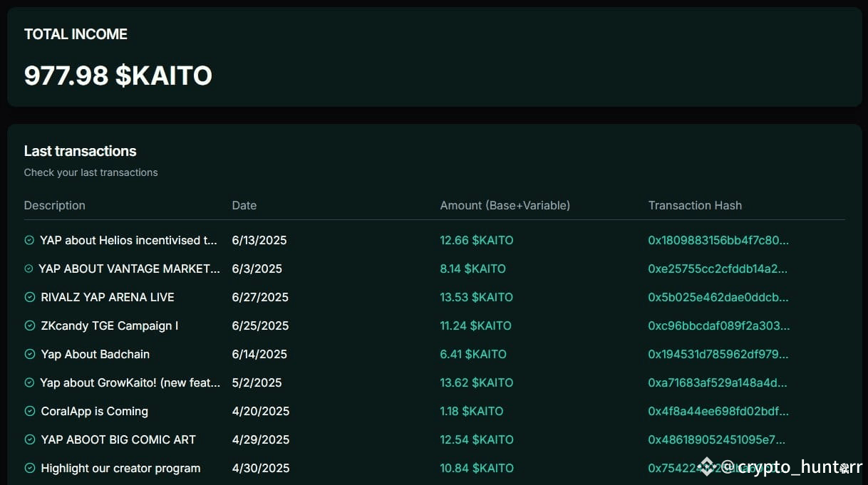Viewport: 868px width, 485px height.
Task: Click 'Check your last transactions' subtitle
Action: click(x=91, y=172)
